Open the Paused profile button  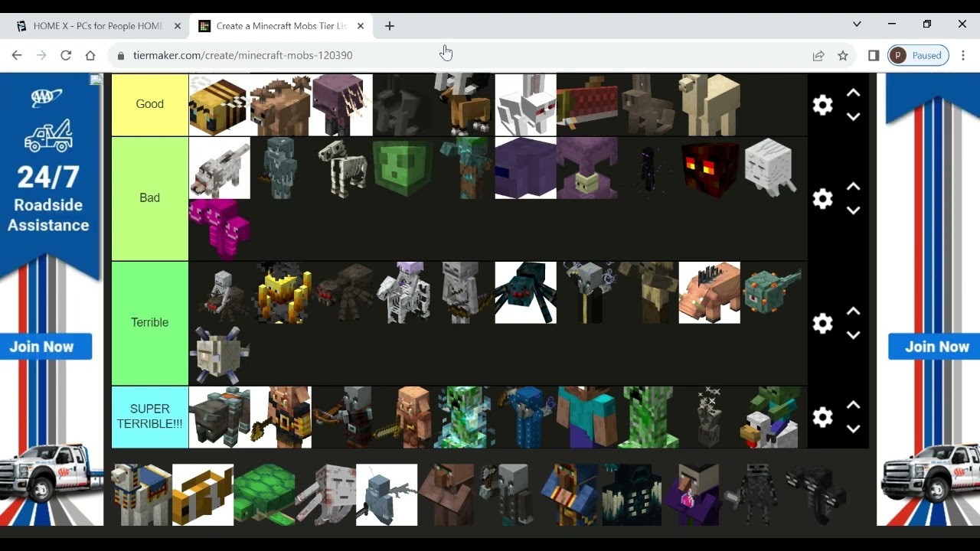pos(919,55)
